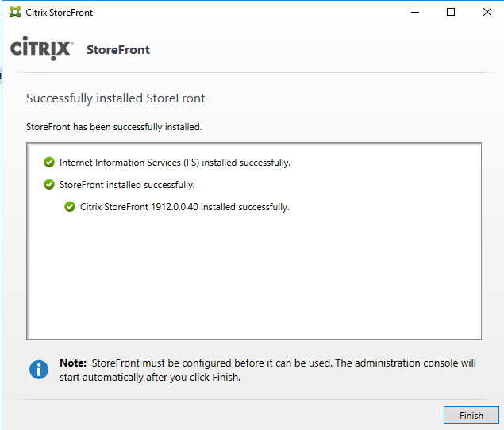Screen dimensions: 504x430
Task: Click the green check beside IIS installed
Action: click(x=49, y=163)
